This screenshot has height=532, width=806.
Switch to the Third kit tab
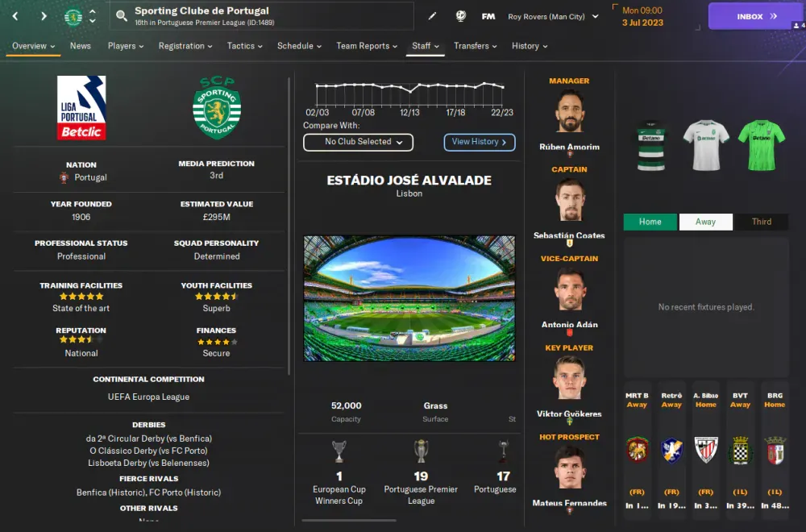pos(762,222)
